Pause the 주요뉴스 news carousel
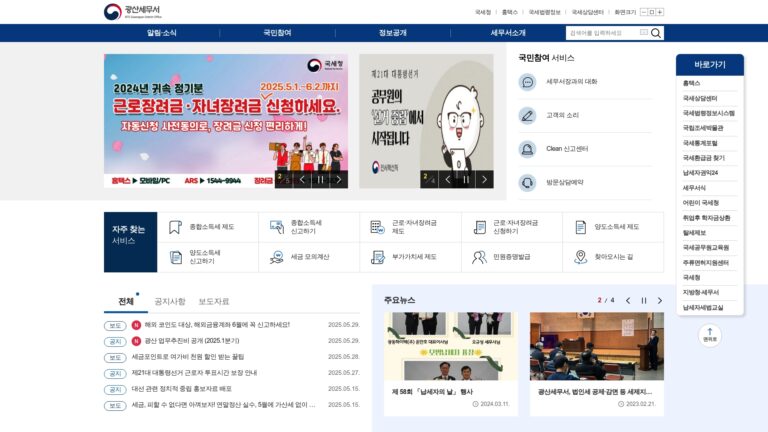 [x=644, y=300]
